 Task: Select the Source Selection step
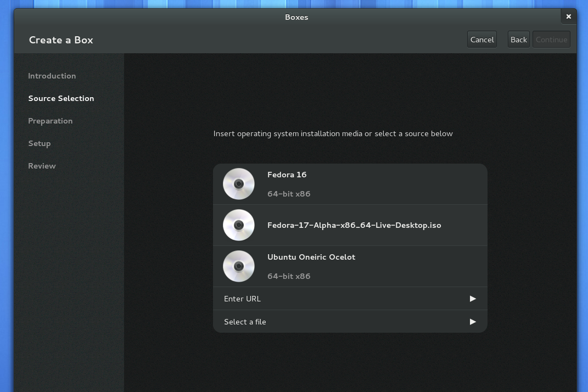[61, 98]
